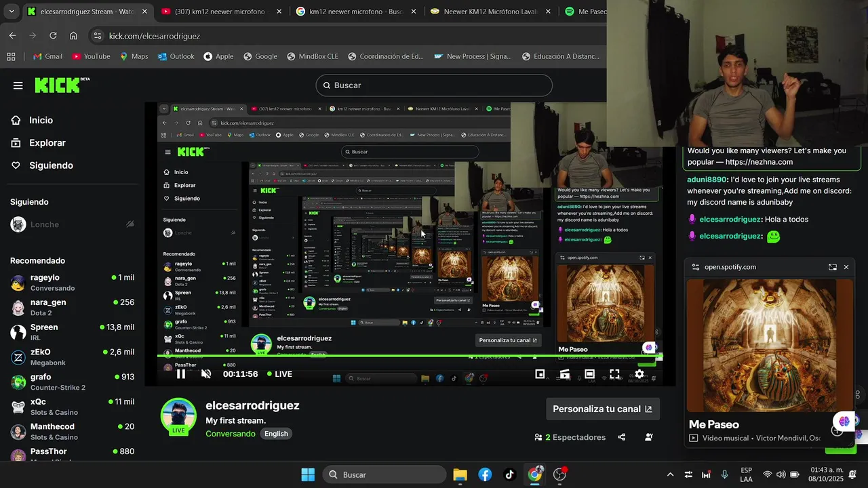Toggle mini-player mode
The height and width of the screenshot is (488, 868).
(540, 373)
